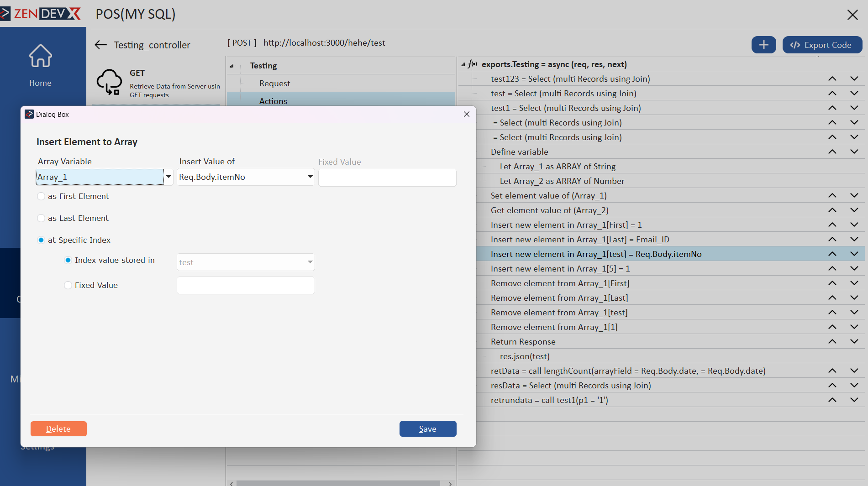Click the back arrow beside Testing_controller
This screenshot has width=868, height=486.
pyautogui.click(x=100, y=45)
